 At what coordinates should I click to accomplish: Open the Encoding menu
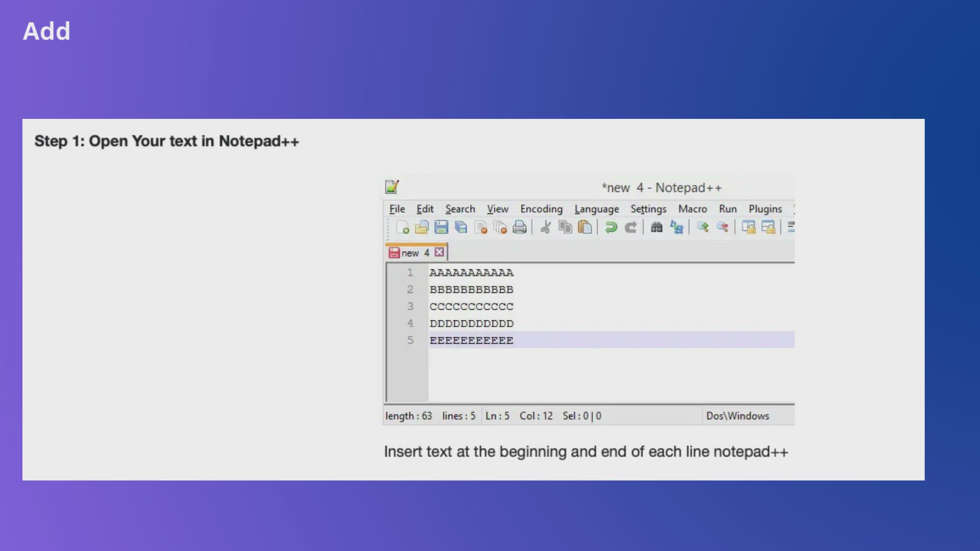(x=541, y=209)
